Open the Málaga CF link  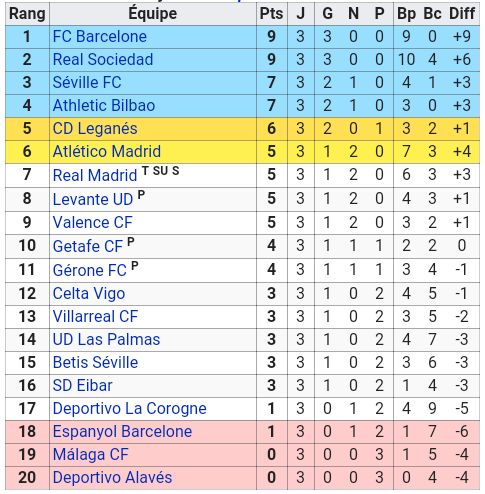tap(90, 455)
